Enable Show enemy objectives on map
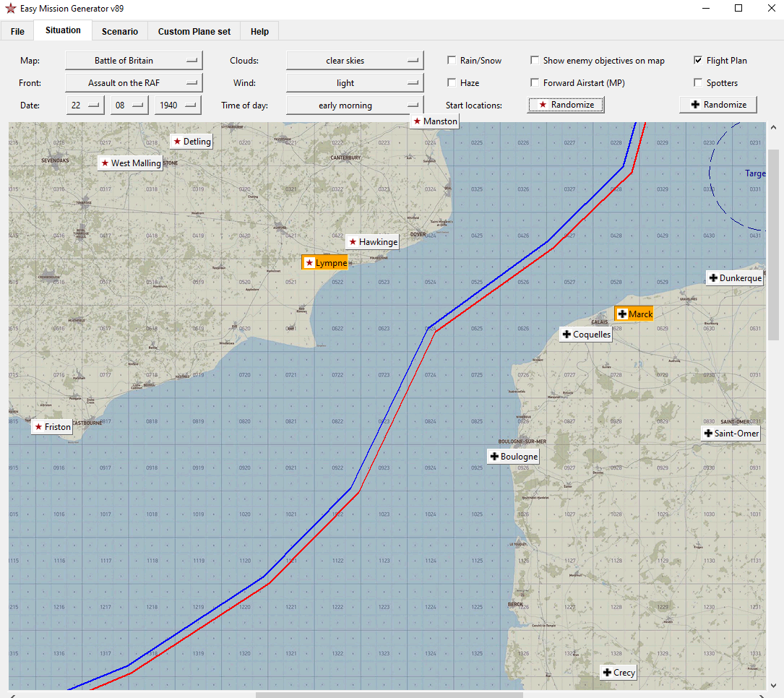Screen dimensions: 784x698 tap(535, 60)
